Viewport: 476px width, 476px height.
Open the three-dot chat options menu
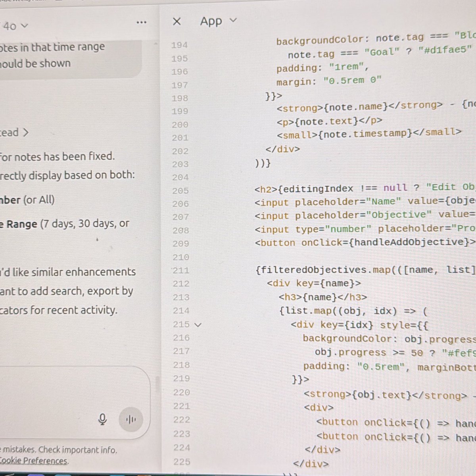click(x=141, y=23)
